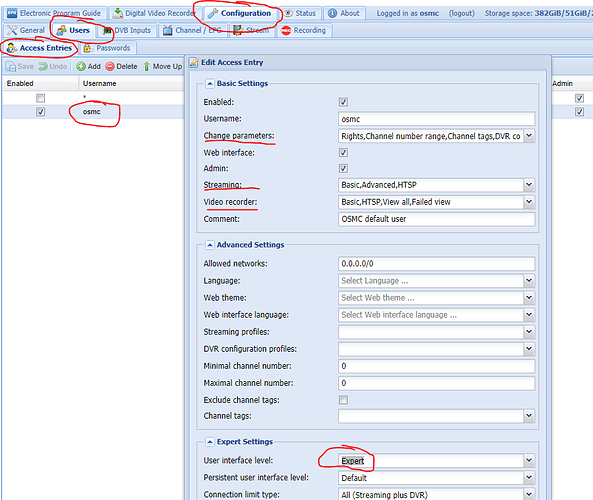Image resolution: width=593 pixels, height=500 pixels.
Task: Open the Language dropdown
Action: pos(529,281)
